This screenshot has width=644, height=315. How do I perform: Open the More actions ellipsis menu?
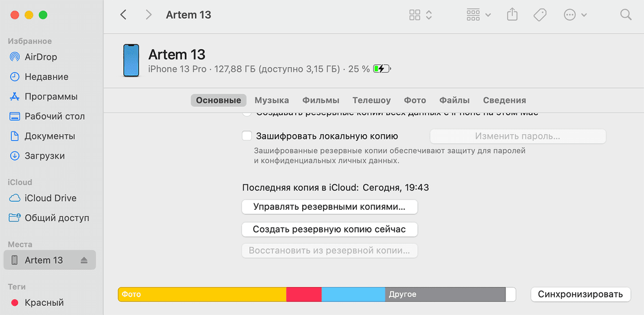[575, 15]
